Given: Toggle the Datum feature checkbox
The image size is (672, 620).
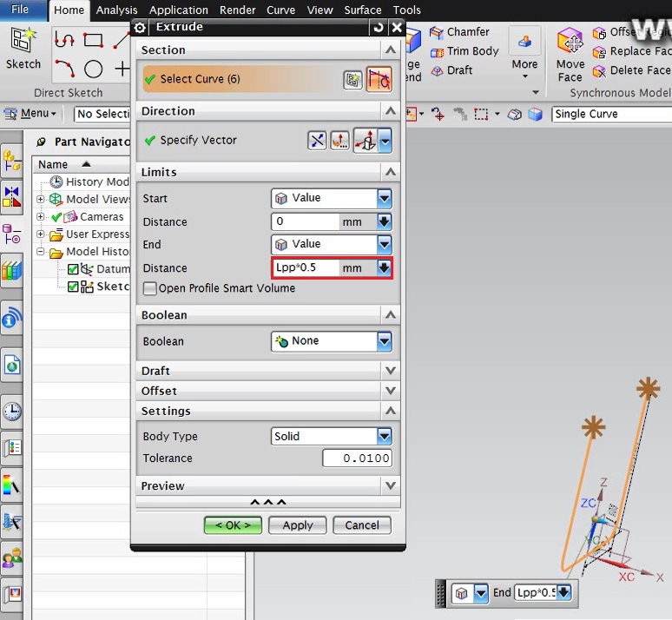Looking at the screenshot, I should pyautogui.click(x=73, y=269).
